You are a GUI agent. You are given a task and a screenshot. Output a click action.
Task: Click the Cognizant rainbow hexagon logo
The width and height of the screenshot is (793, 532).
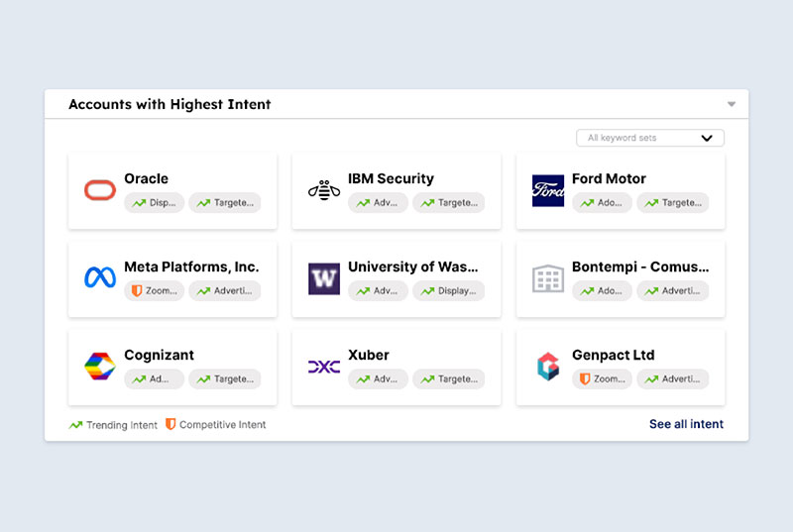100,367
